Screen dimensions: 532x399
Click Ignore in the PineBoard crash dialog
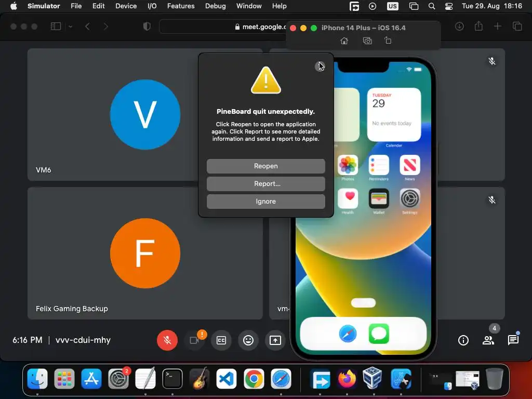click(x=265, y=201)
